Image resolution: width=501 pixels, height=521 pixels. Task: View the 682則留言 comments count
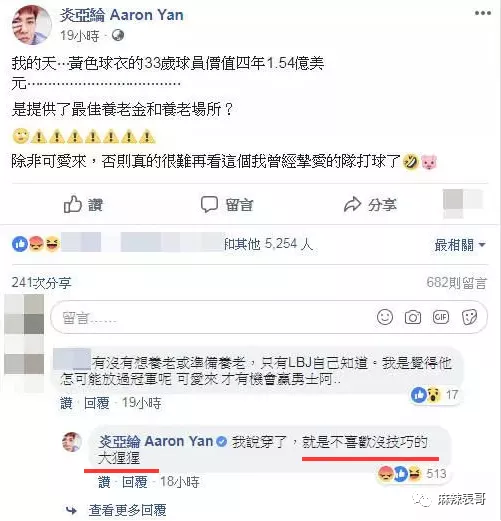pos(456,283)
